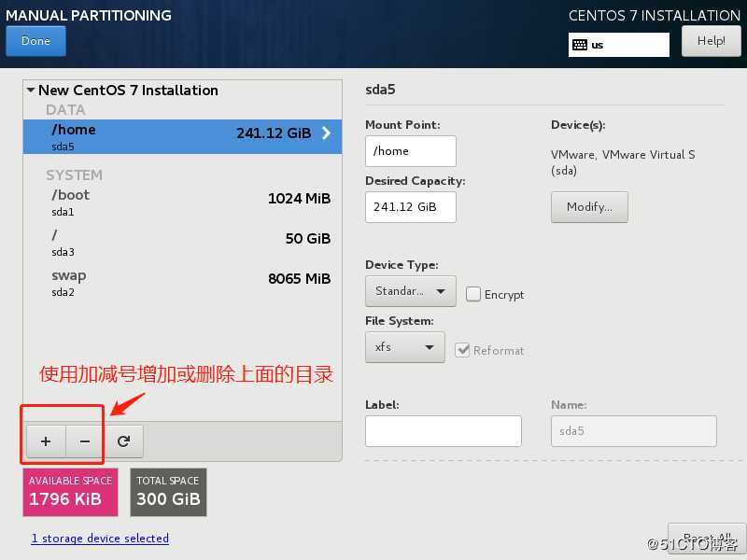Click the DATA section label
Viewport: 747px width, 560px height.
(x=65, y=110)
